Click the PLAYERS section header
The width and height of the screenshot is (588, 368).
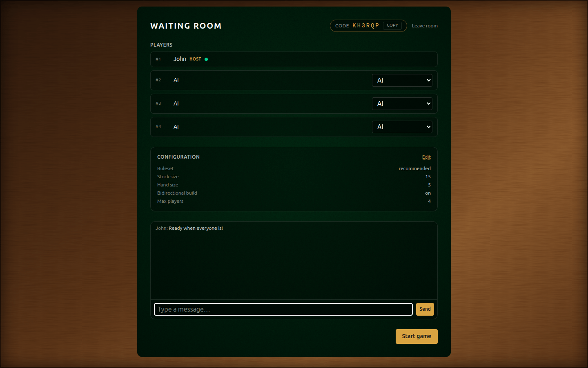point(161,45)
